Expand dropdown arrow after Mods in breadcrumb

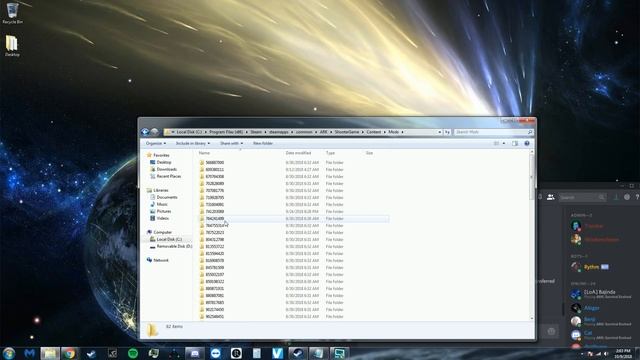click(402, 132)
